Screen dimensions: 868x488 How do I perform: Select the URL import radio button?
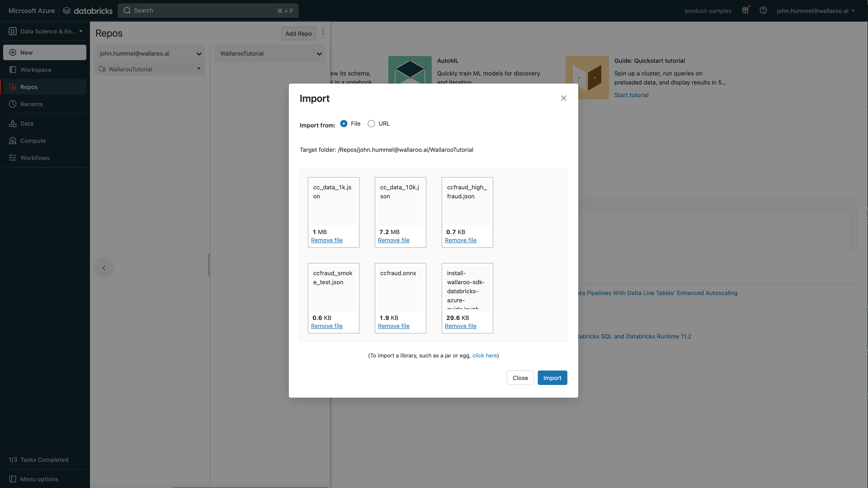(371, 124)
